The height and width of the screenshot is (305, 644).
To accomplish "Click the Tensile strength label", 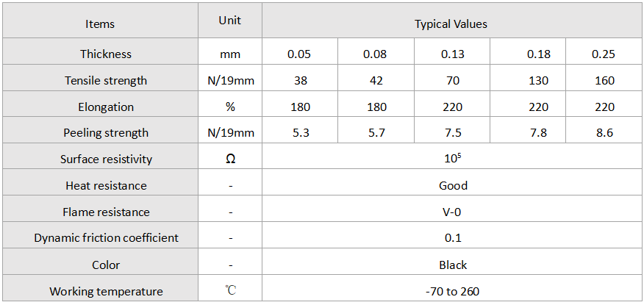I will [x=106, y=80].
